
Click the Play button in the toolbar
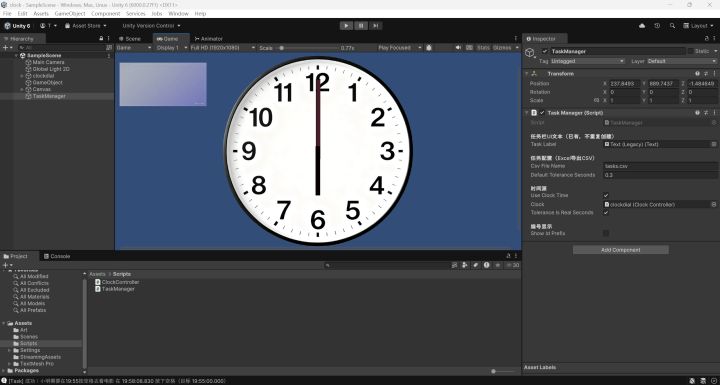(346, 26)
